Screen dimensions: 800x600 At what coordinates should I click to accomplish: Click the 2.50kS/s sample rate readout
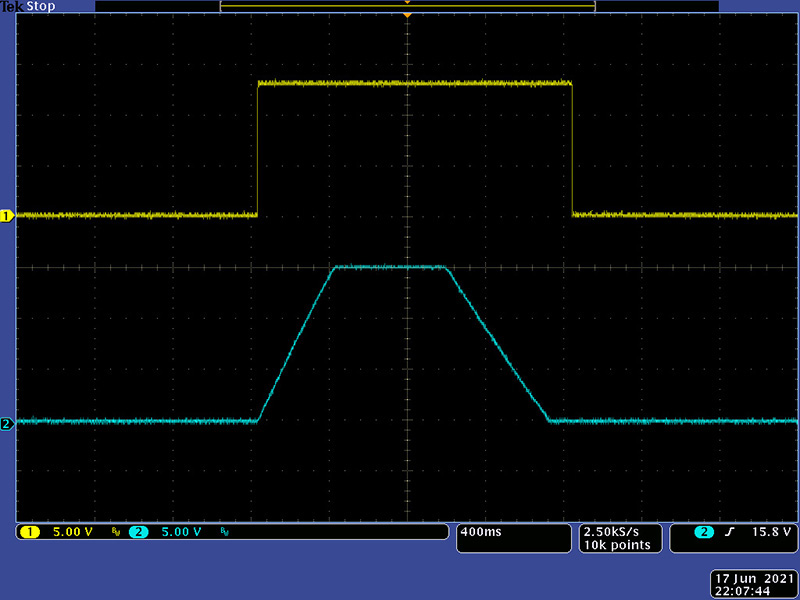pos(608,531)
